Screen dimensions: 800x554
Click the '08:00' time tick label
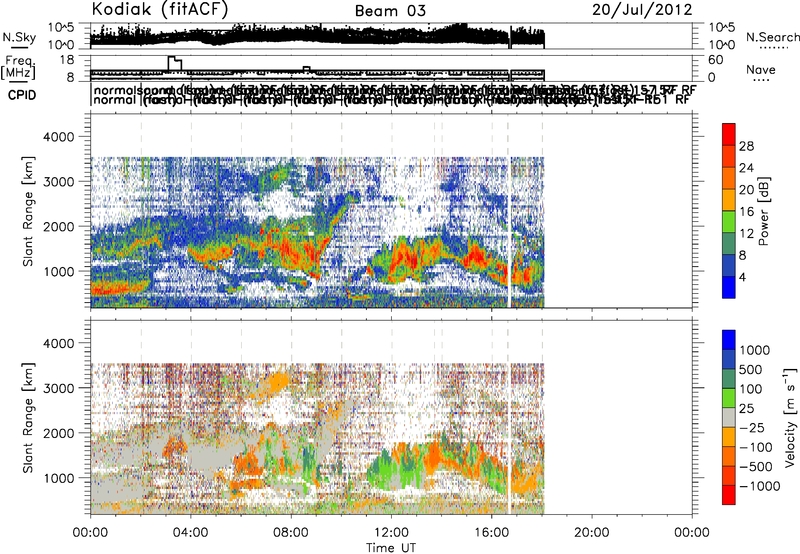coord(291,533)
